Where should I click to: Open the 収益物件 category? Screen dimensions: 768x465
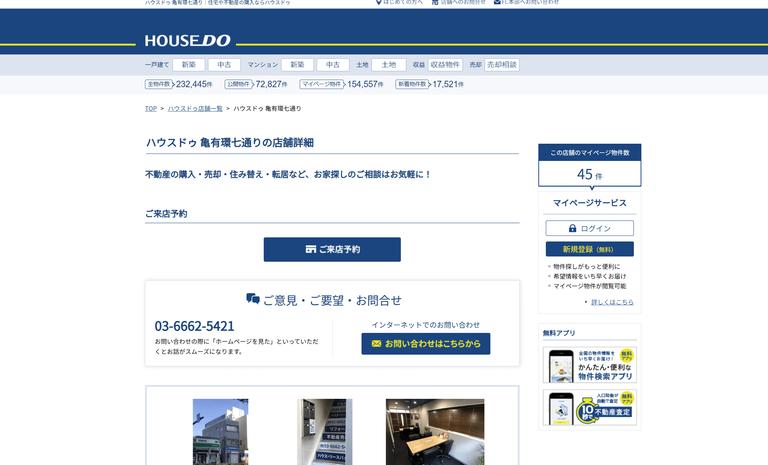coord(445,65)
